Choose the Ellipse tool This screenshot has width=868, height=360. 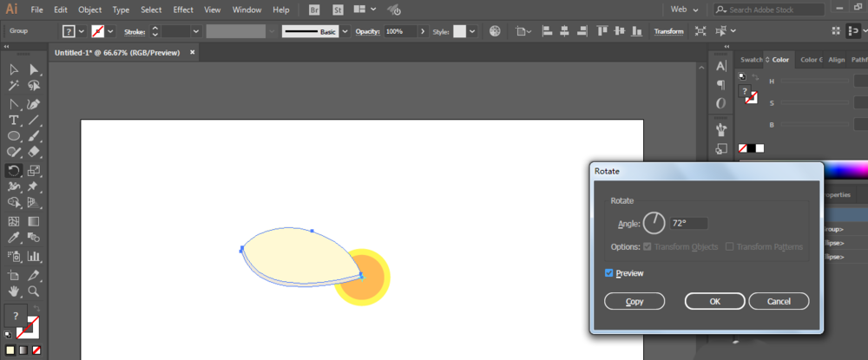coord(14,136)
